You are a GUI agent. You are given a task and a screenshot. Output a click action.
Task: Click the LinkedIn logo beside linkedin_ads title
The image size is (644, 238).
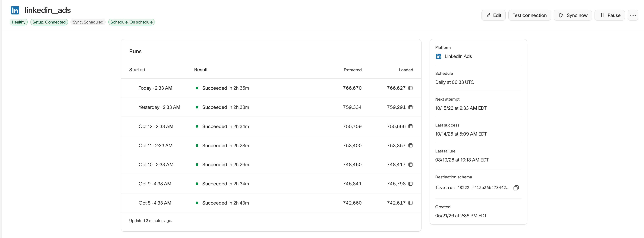[x=15, y=10]
